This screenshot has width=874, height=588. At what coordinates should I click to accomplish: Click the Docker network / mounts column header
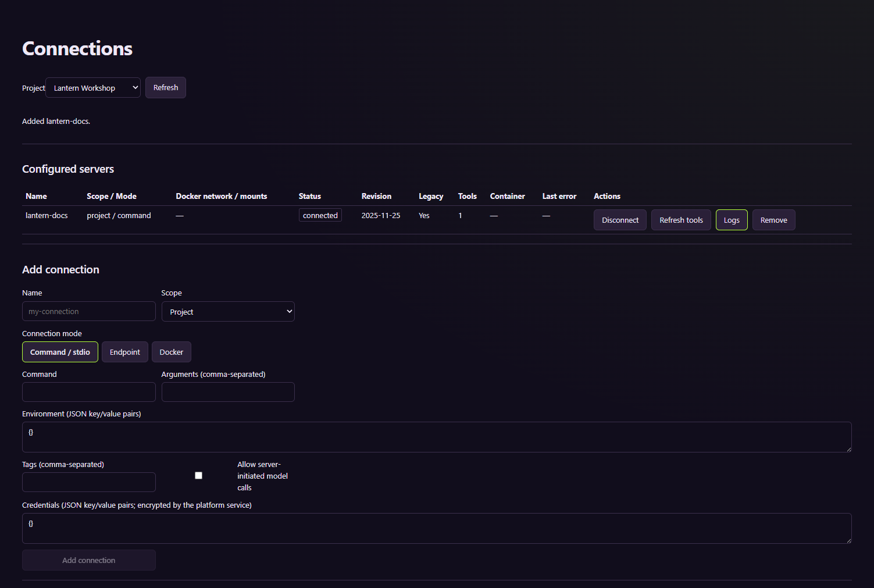tap(222, 196)
